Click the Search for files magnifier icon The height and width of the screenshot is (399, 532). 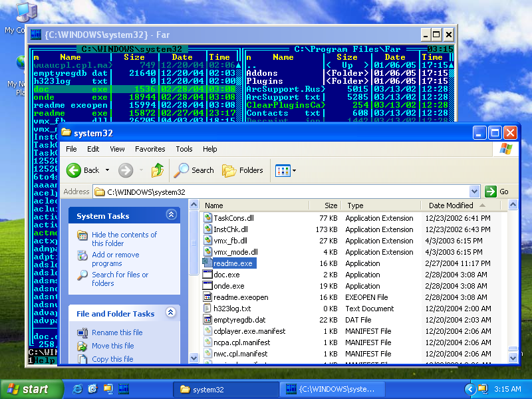(82, 275)
